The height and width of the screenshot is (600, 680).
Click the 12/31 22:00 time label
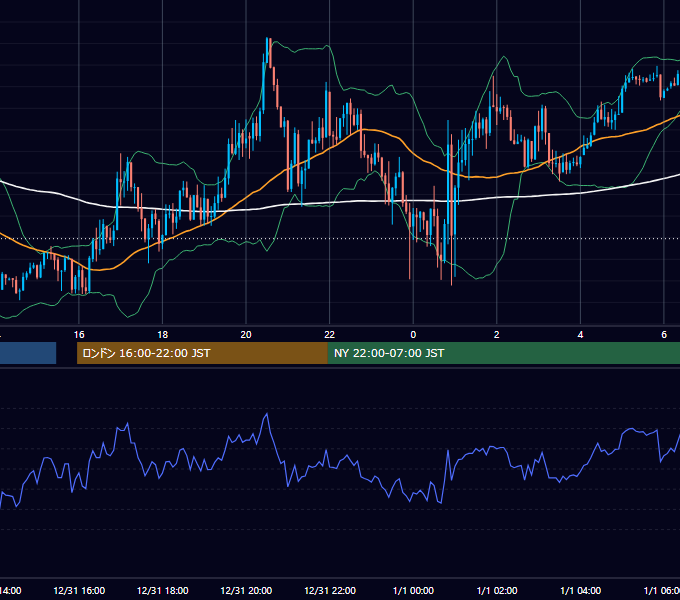(330, 591)
